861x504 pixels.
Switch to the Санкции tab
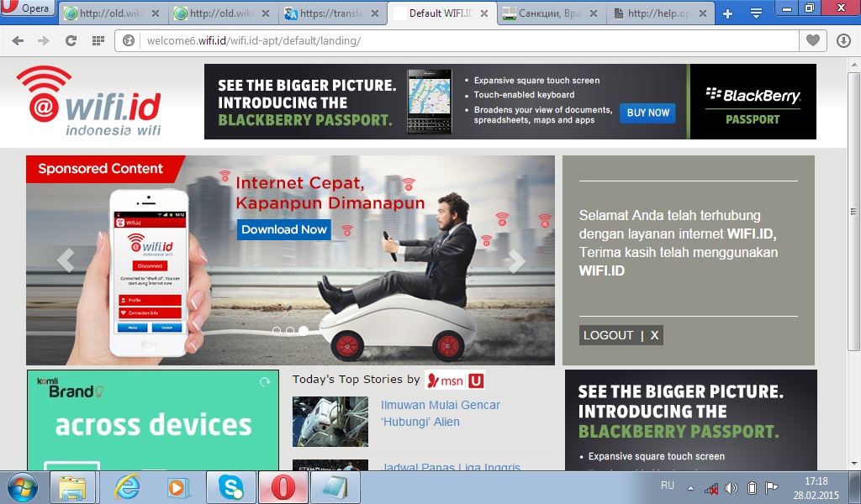click(x=551, y=13)
